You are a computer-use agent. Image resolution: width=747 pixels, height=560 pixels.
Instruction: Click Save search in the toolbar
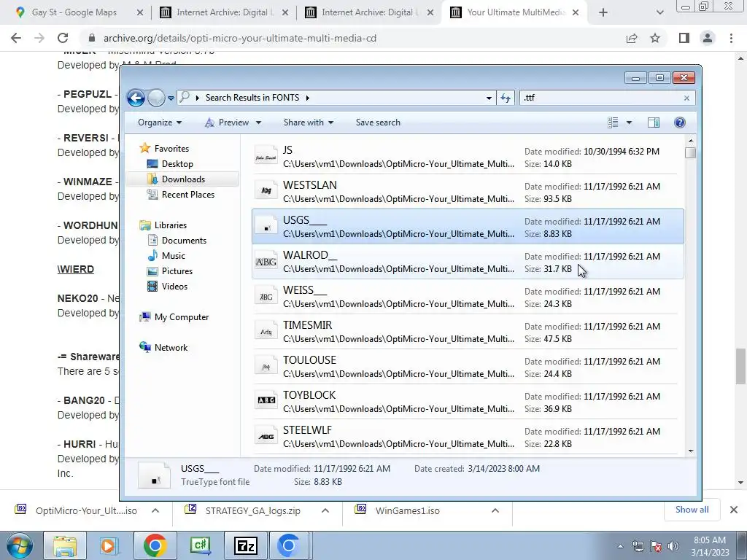click(x=378, y=122)
